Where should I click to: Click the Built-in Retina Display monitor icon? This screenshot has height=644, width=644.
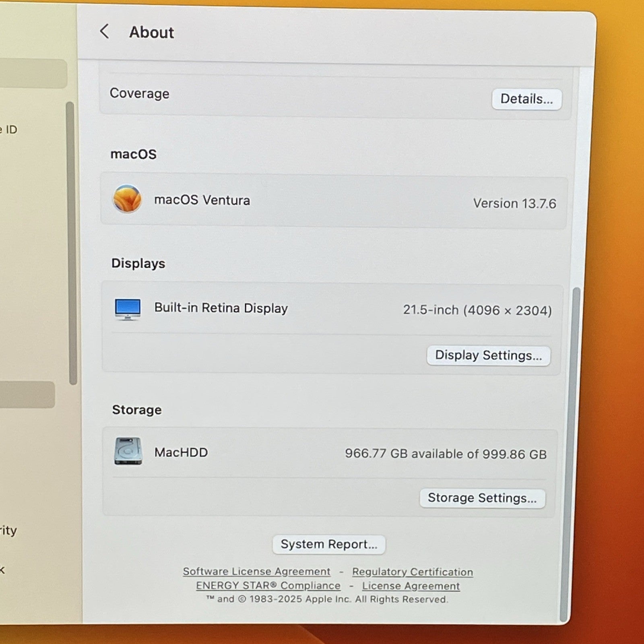128,308
